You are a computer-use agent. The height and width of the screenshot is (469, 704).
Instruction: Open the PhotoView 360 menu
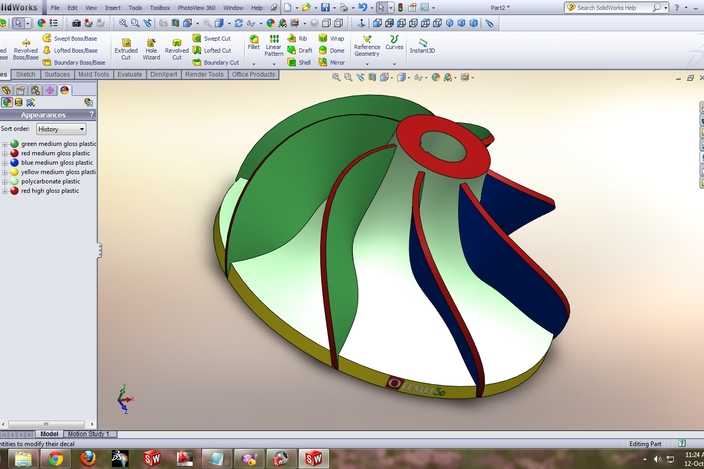(x=196, y=8)
